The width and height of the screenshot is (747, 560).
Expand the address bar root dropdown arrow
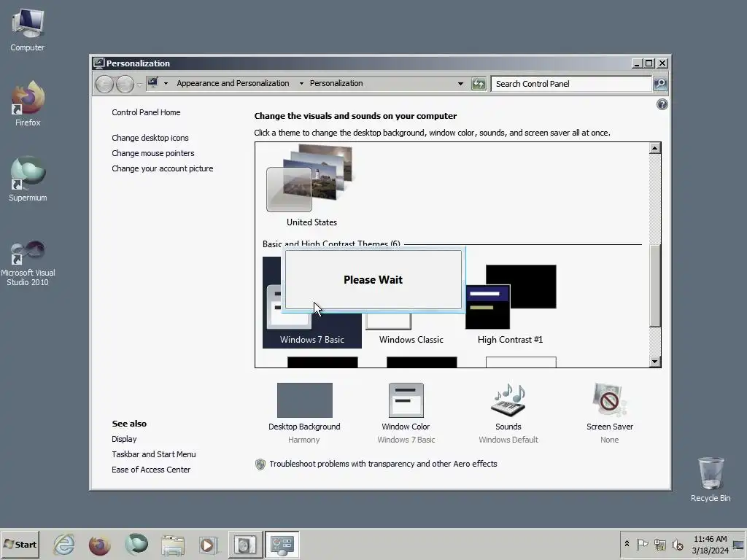tap(166, 83)
